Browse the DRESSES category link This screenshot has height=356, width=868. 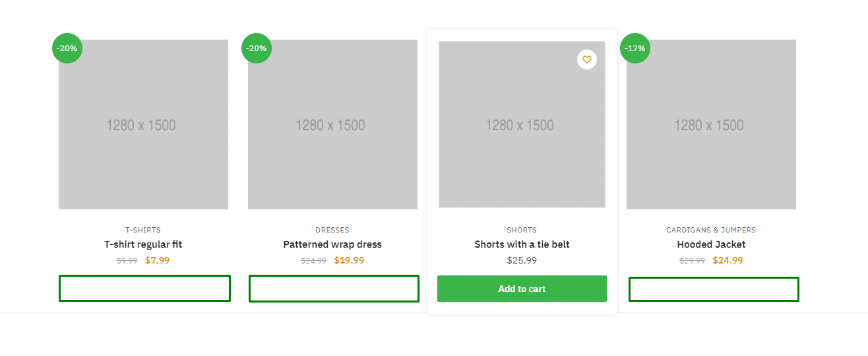[332, 231]
